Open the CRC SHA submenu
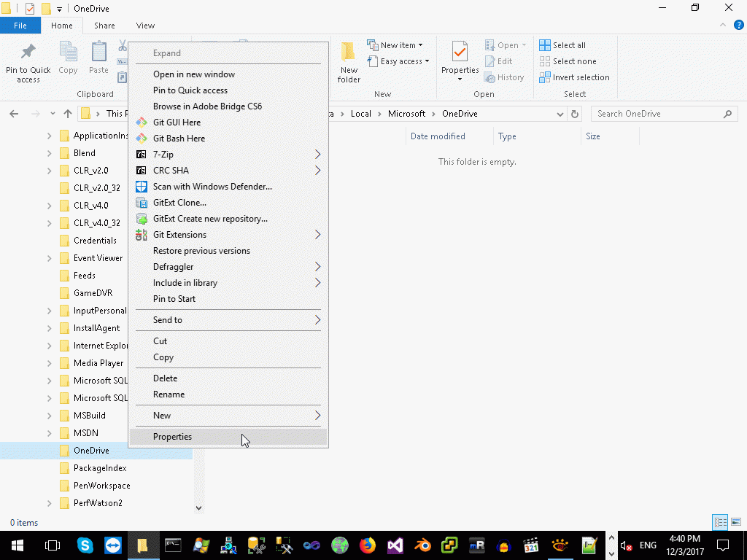This screenshot has height=560, width=747. pyautogui.click(x=228, y=171)
